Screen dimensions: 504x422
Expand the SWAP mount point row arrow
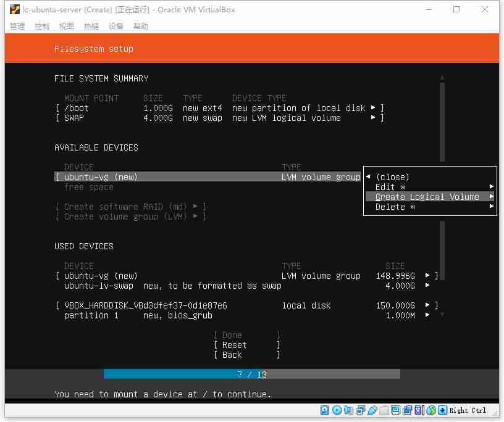click(x=373, y=118)
